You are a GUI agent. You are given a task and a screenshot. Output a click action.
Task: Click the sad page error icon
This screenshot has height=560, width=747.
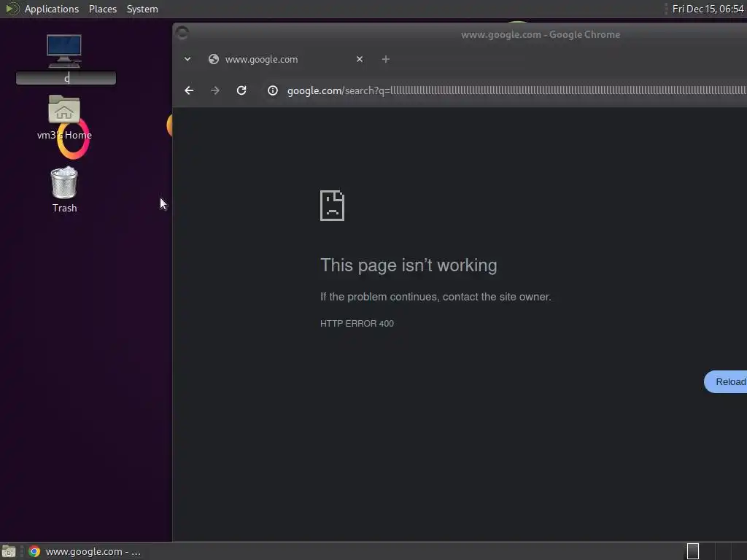(x=332, y=206)
